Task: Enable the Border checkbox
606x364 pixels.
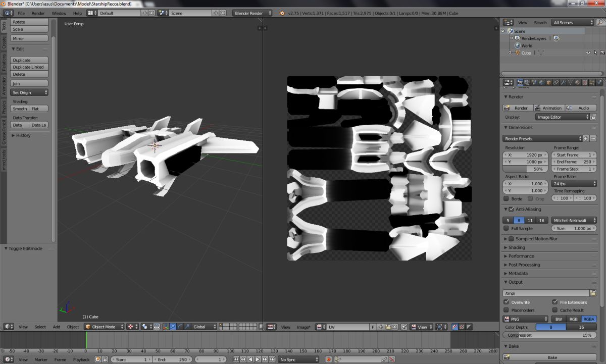Action: (x=507, y=198)
